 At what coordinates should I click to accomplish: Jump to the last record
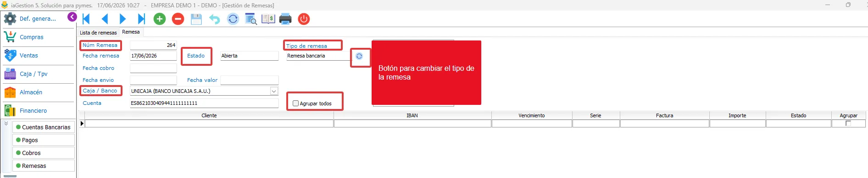[141, 19]
